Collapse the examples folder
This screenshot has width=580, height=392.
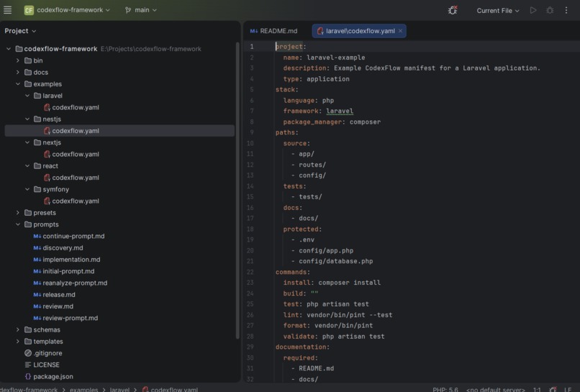pyautogui.click(x=18, y=84)
